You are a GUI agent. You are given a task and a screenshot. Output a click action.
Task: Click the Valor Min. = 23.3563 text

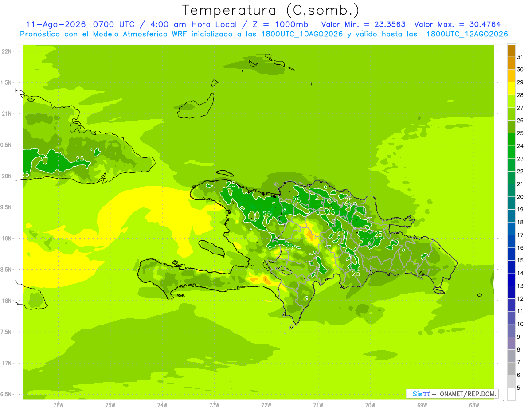click(363, 24)
